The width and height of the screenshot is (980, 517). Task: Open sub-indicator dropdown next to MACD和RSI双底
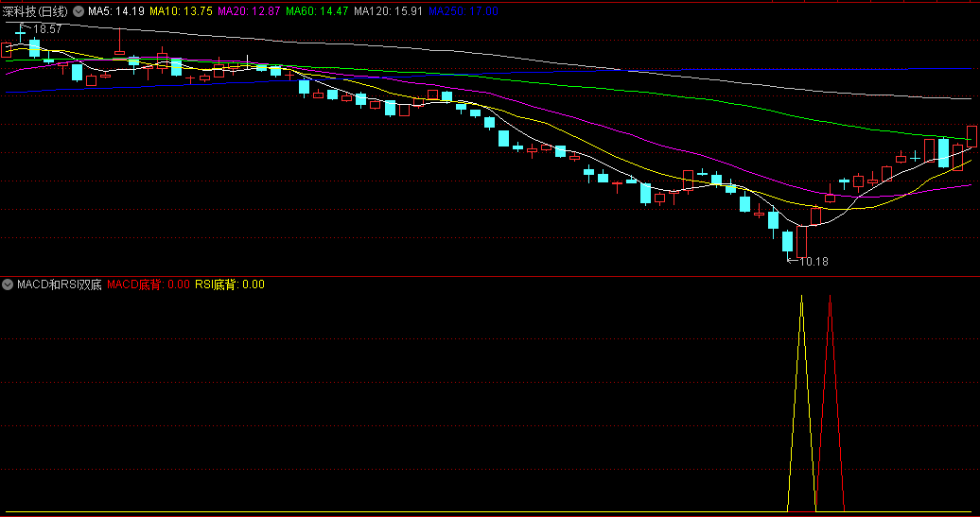[x=8, y=284]
